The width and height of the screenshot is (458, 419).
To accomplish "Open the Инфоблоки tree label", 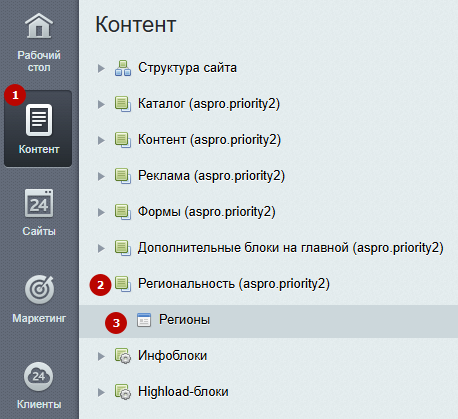I will 172,356.
